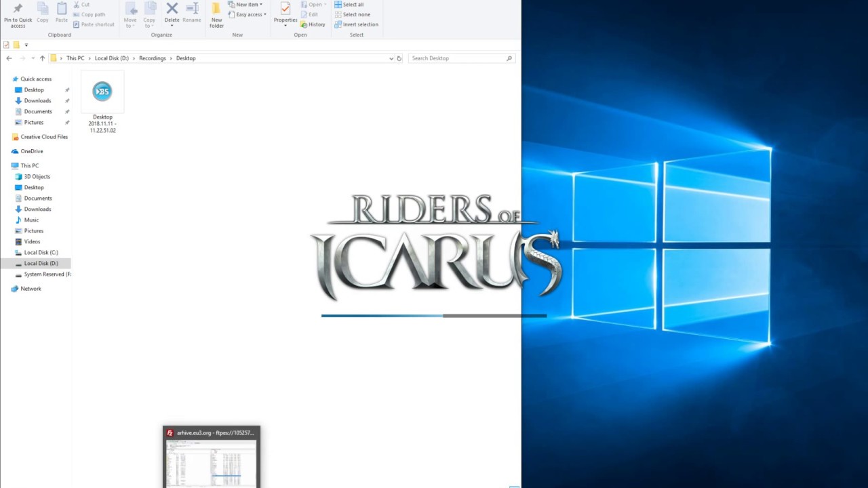The width and height of the screenshot is (868, 488).
Task: Expand the address bar history dropdown
Action: click(391, 58)
